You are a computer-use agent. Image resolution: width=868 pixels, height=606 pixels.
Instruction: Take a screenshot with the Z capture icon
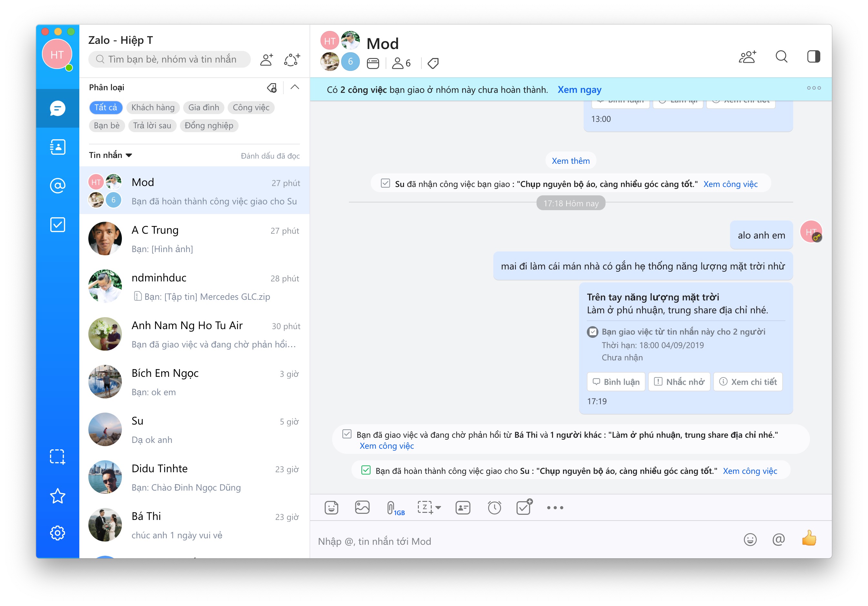[425, 507]
